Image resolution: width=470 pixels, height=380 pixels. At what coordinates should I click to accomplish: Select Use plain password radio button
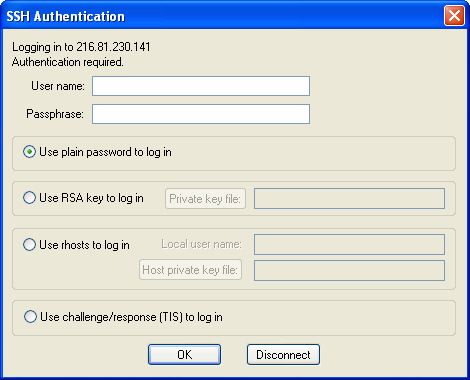pos(29,152)
